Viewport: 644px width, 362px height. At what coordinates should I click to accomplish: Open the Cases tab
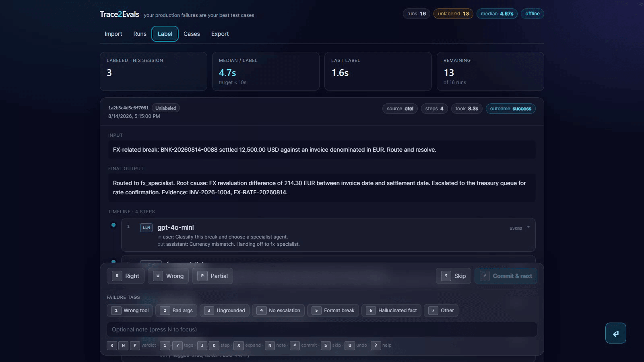point(192,34)
